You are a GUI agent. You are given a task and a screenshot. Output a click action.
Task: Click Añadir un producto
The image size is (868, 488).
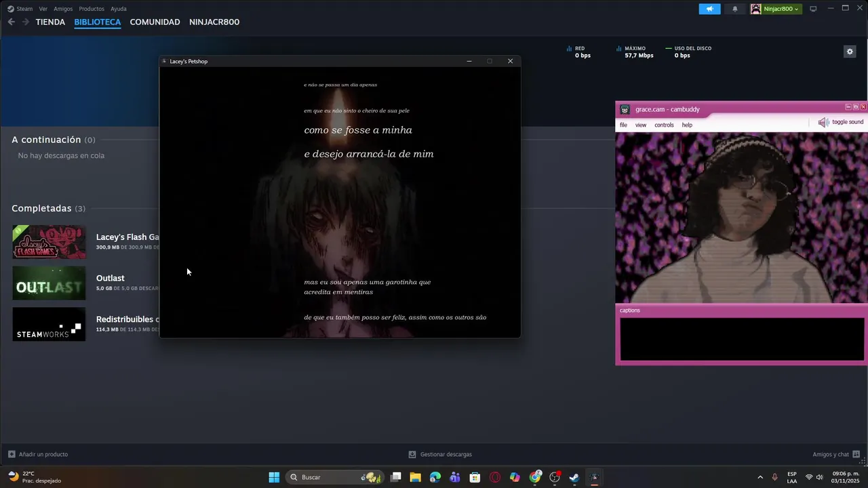tap(43, 454)
